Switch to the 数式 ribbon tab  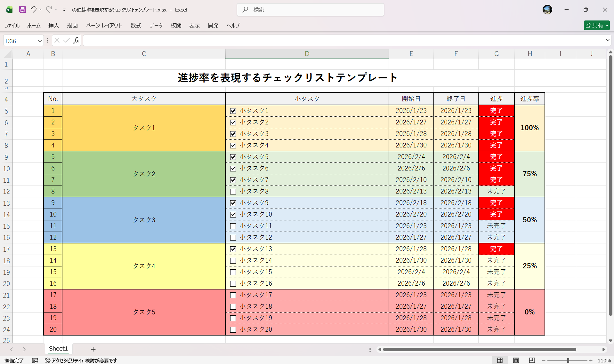point(136,25)
